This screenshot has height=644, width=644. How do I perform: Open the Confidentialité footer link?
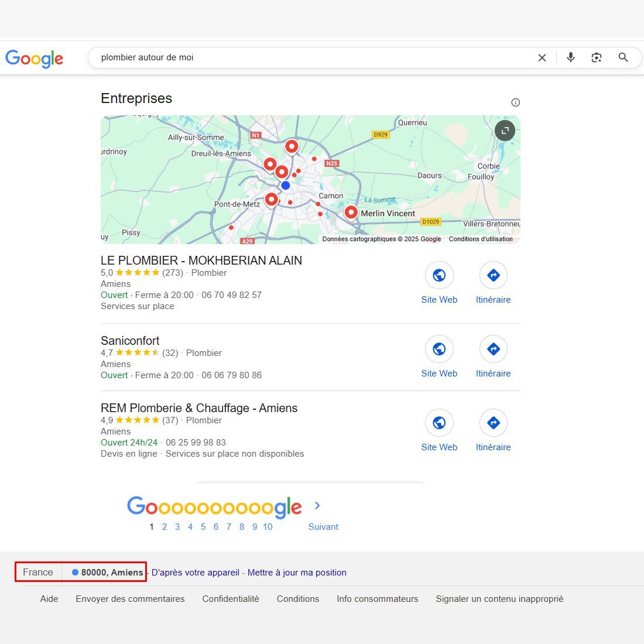pos(231,599)
